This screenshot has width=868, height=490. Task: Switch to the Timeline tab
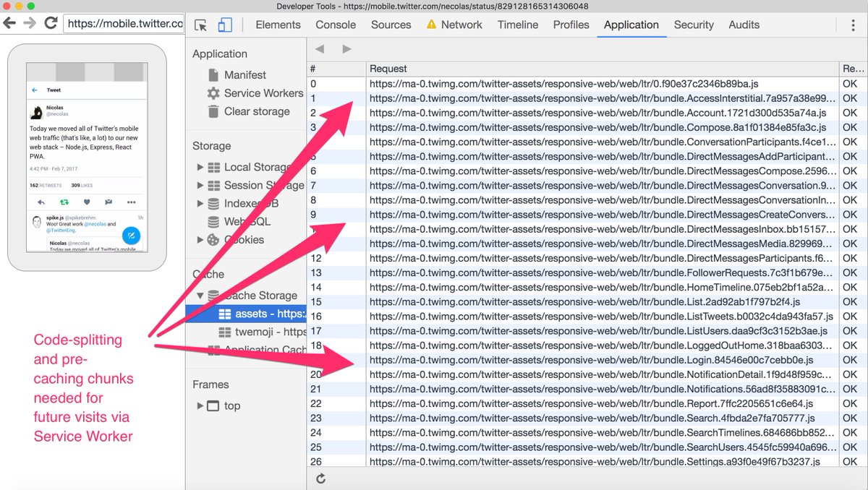pos(518,25)
